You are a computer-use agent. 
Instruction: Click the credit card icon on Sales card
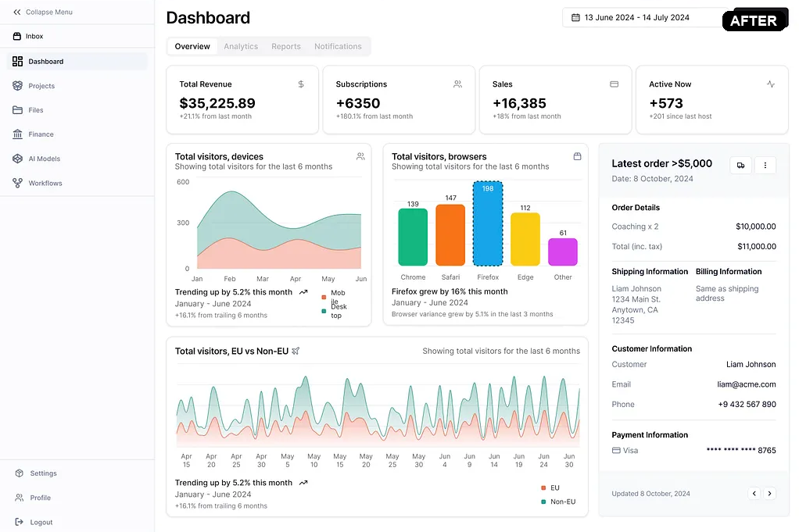(x=614, y=84)
